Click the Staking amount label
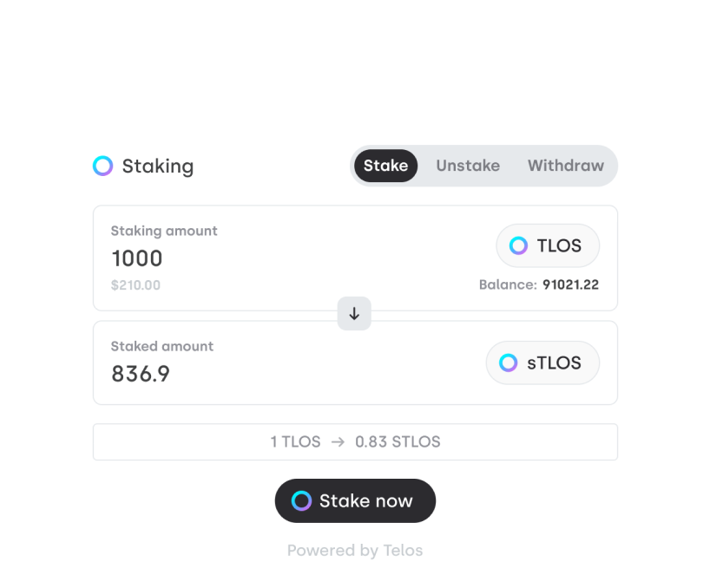 click(x=164, y=231)
